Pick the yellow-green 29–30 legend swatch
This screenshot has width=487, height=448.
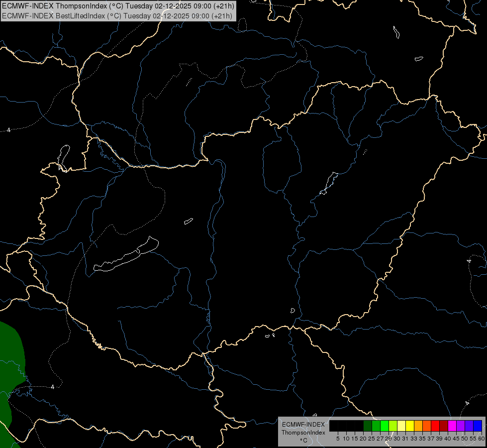pos(393,426)
